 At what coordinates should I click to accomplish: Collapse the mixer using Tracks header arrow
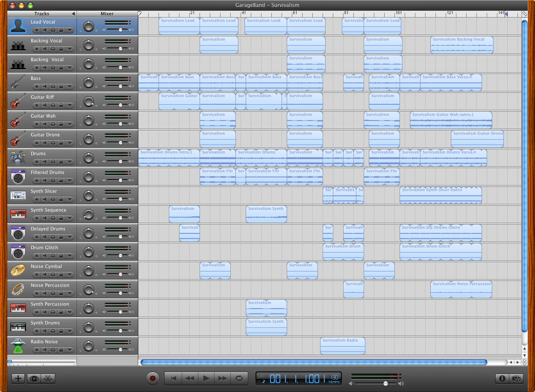point(73,14)
